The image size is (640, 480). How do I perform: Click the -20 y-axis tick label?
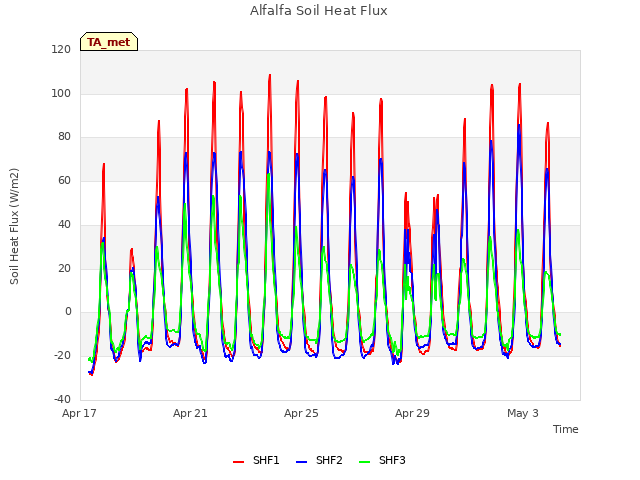(x=62, y=356)
